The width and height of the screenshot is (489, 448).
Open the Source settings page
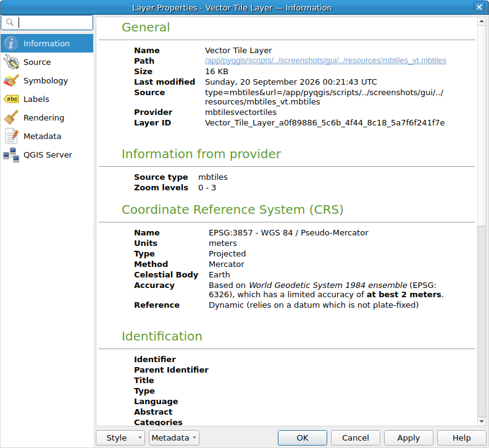pos(47,62)
